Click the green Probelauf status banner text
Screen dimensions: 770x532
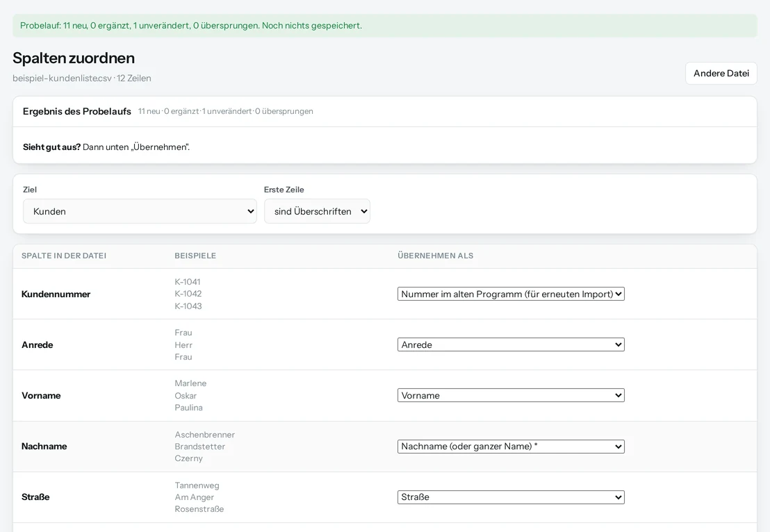coord(191,26)
